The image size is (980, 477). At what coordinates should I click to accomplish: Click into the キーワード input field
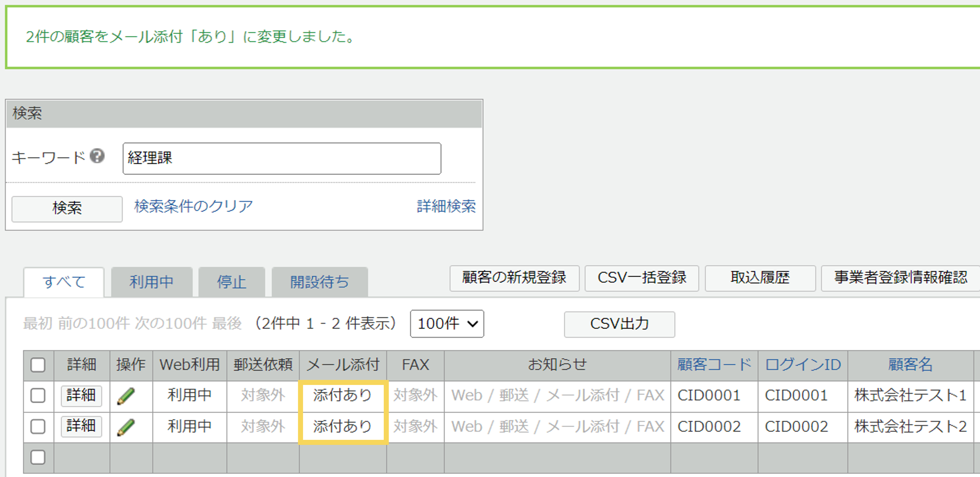[x=281, y=158]
